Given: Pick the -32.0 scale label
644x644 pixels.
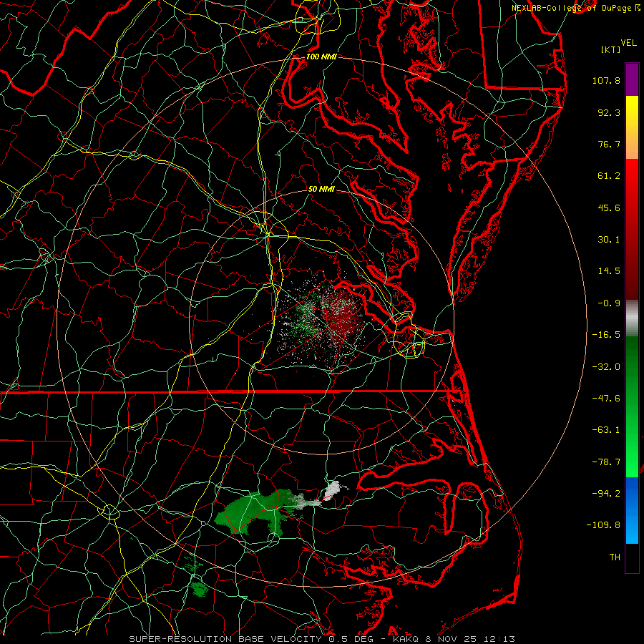Looking at the screenshot, I should 606,367.
